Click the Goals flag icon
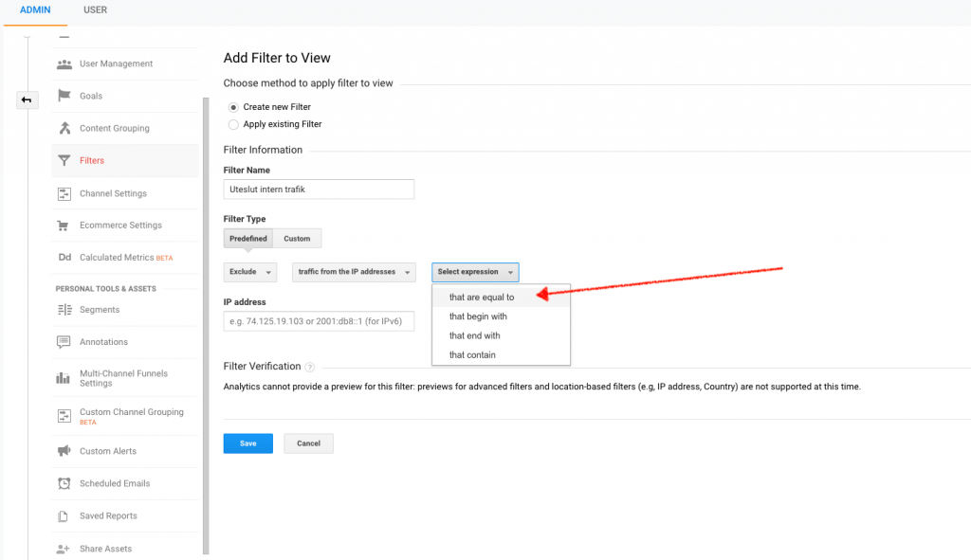 click(64, 96)
